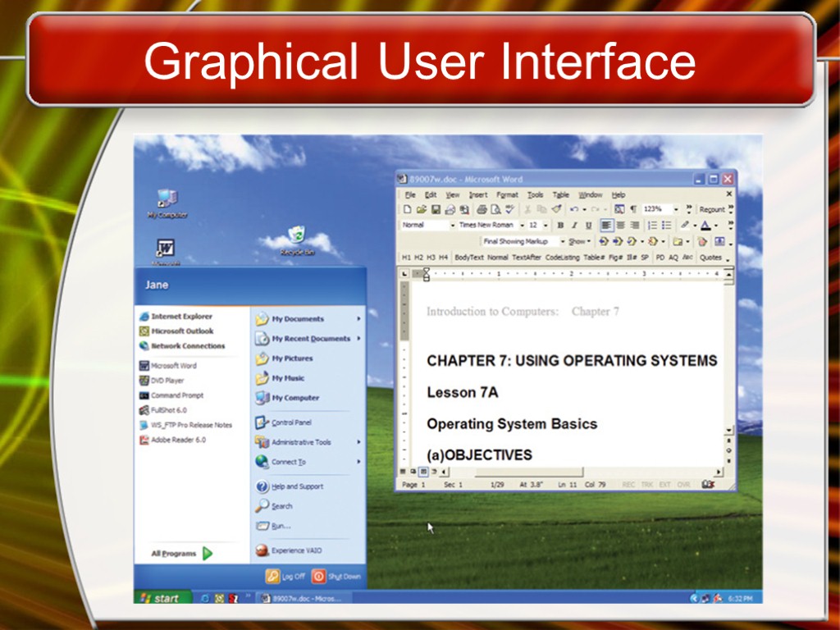Apply Font Color with the A icon
Viewport: 840px width, 630px height.
[x=705, y=226]
